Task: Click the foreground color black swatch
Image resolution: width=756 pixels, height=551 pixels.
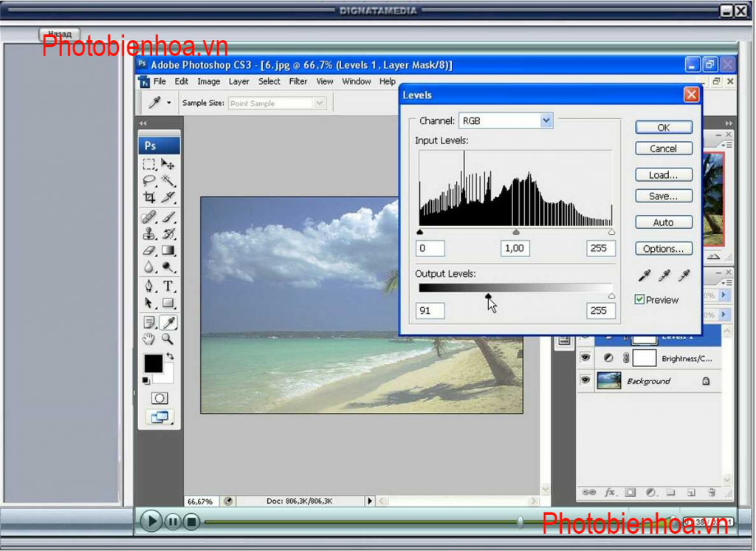Action: (x=153, y=363)
